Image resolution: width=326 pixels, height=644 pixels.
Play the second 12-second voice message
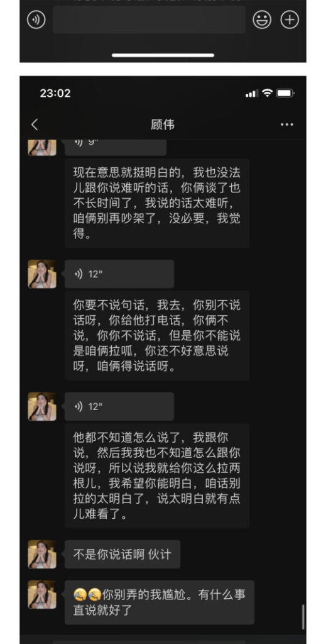(119, 406)
